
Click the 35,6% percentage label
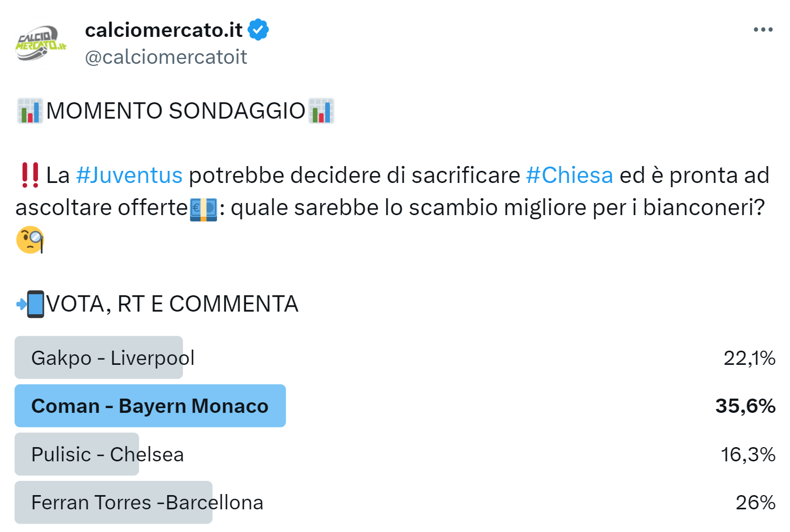[x=747, y=406]
